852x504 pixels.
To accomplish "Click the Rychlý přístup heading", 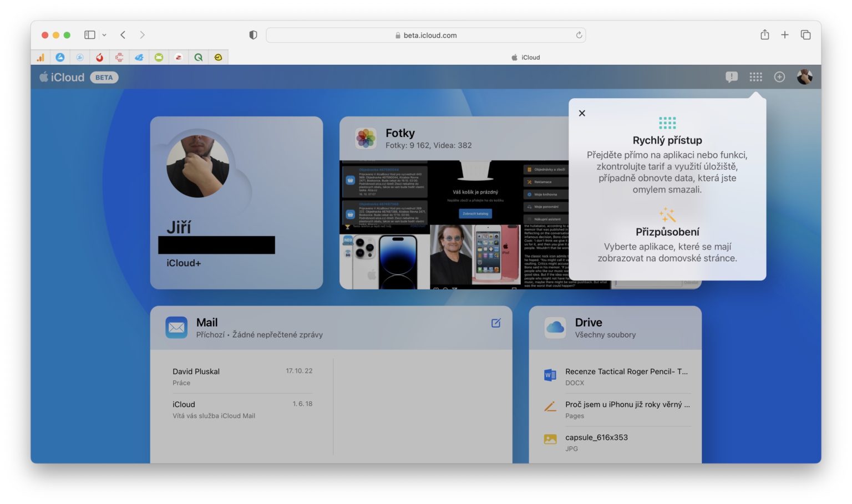I will click(x=667, y=140).
